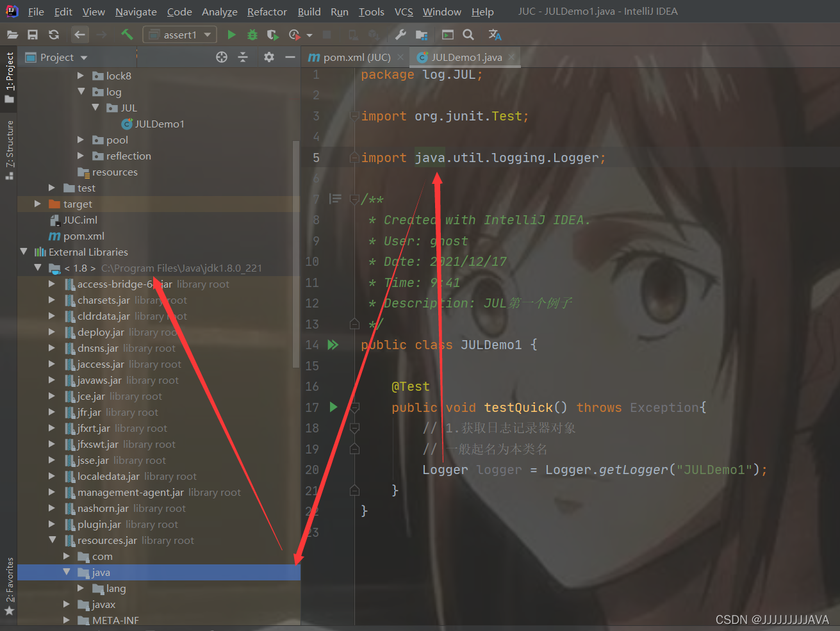Viewport: 840px width, 631px height.
Task: Open the Analyze menu
Action: (220, 12)
